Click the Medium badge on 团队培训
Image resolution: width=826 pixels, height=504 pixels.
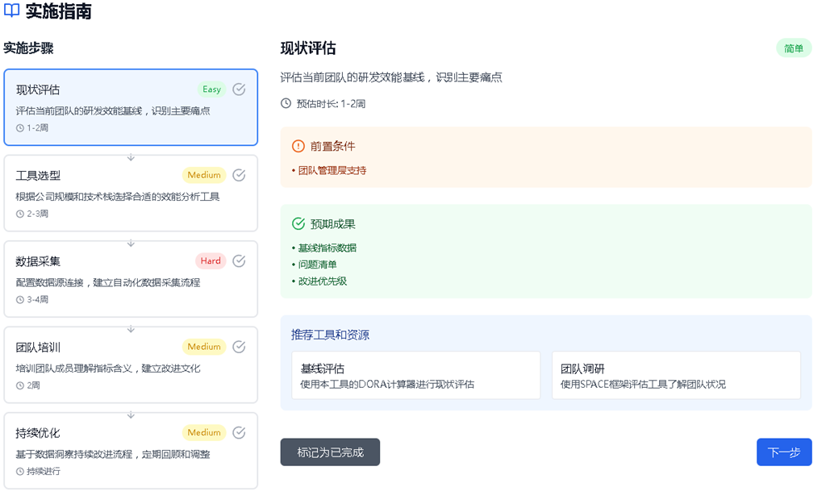tap(204, 347)
